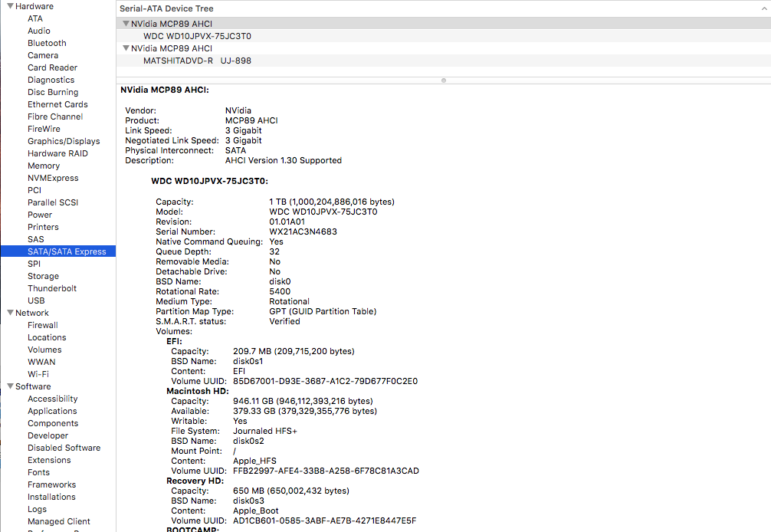Select ATA in the sidebar

coord(35,18)
